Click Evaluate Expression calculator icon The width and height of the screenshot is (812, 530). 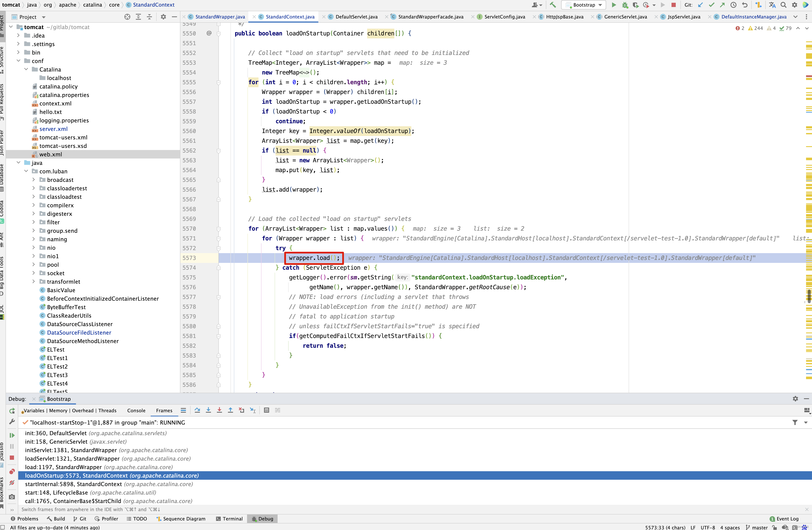coord(267,410)
